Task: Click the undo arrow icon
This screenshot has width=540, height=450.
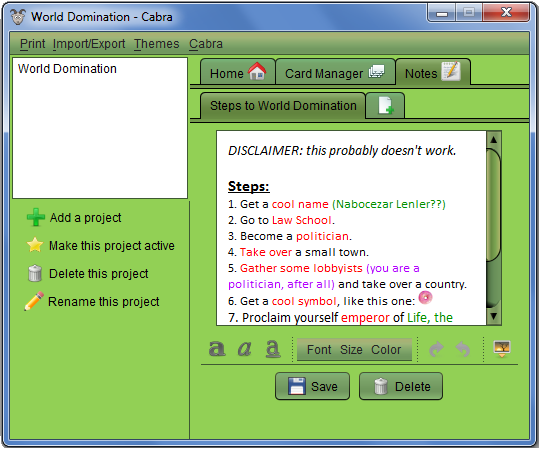Action: tap(463, 349)
